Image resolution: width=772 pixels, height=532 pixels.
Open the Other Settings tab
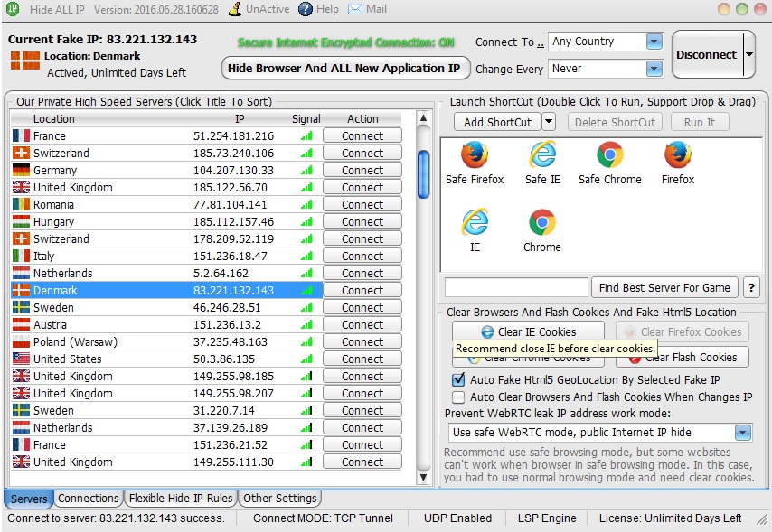coord(280,498)
